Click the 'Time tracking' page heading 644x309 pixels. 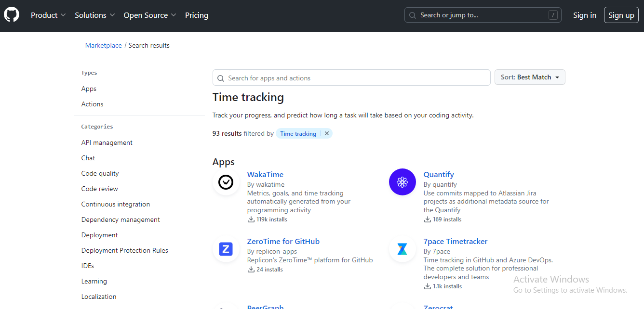248,97
